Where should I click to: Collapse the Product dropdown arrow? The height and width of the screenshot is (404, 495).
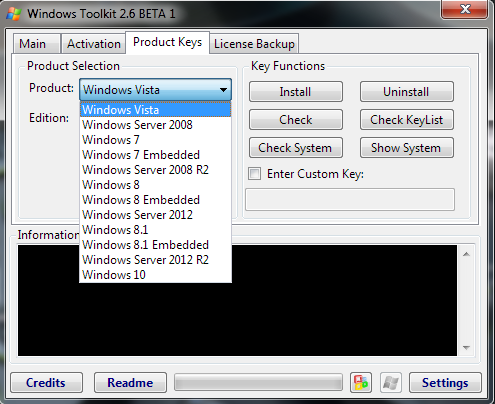[x=223, y=90]
